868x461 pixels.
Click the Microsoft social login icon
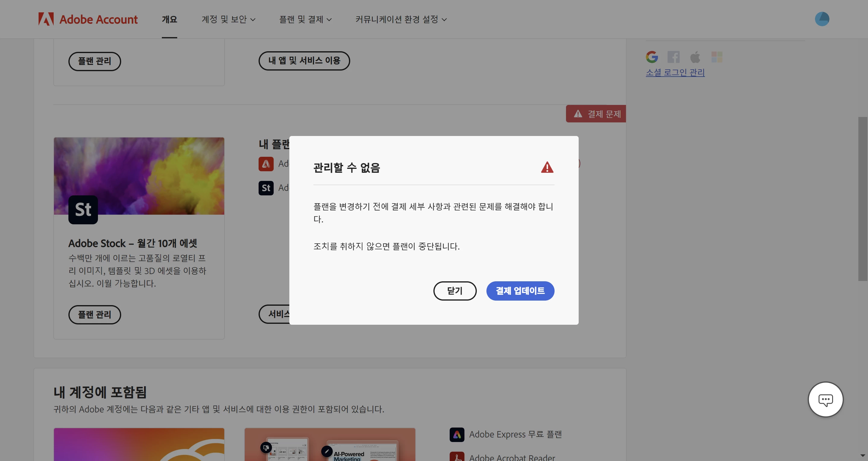point(717,57)
